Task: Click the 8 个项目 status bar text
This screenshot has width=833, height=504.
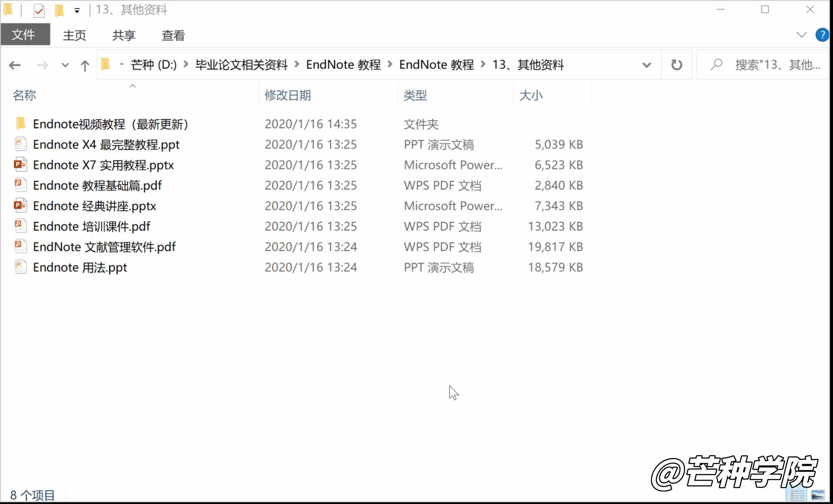Action: coord(33,495)
